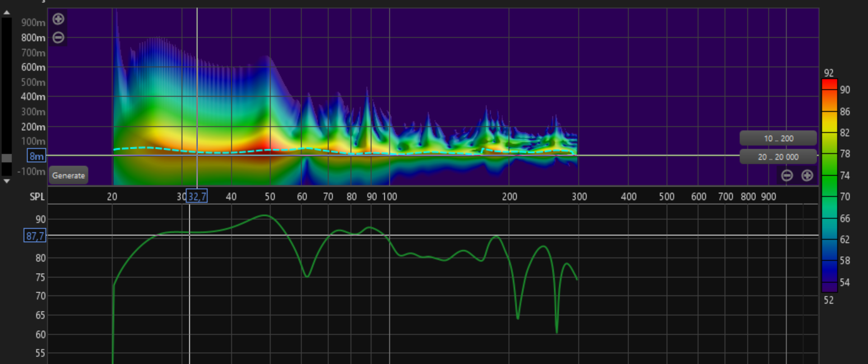
Task: Click the vertical zoom-out minus icon
Action: [58, 38]
